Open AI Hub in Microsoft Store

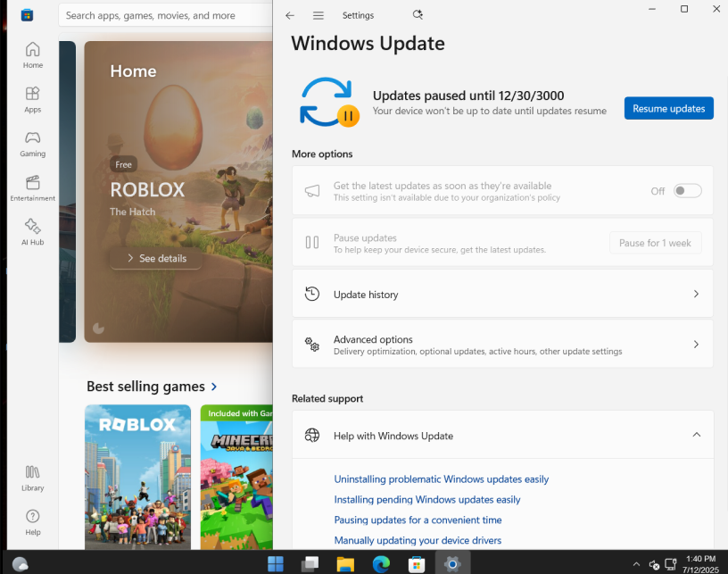click(x=32, y=232)
